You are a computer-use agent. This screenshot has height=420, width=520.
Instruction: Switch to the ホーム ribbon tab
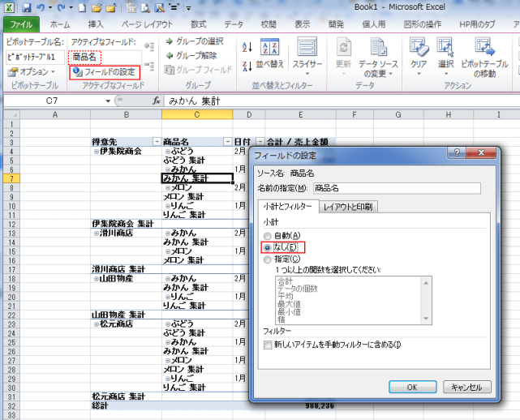coord(60,24)
